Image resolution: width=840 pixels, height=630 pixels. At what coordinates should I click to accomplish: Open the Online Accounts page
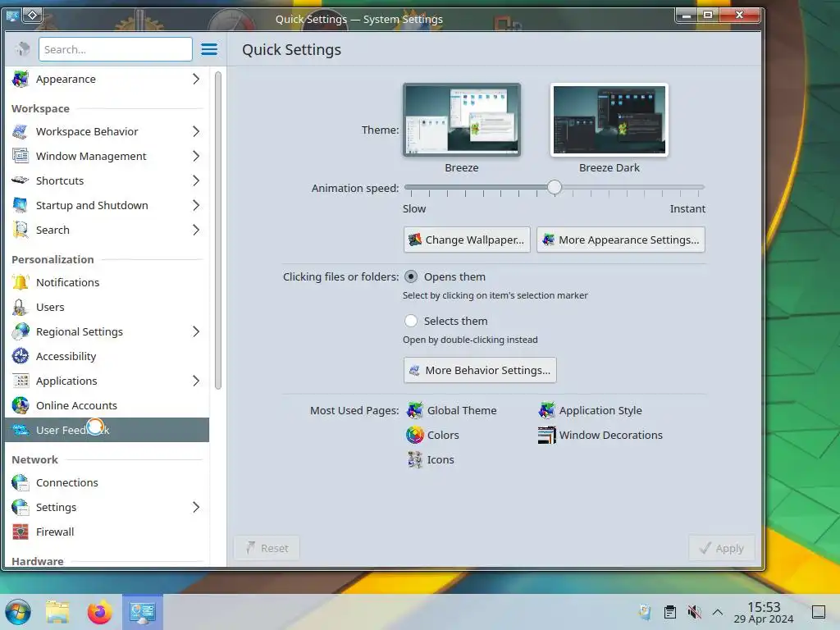tap(107, 405)
